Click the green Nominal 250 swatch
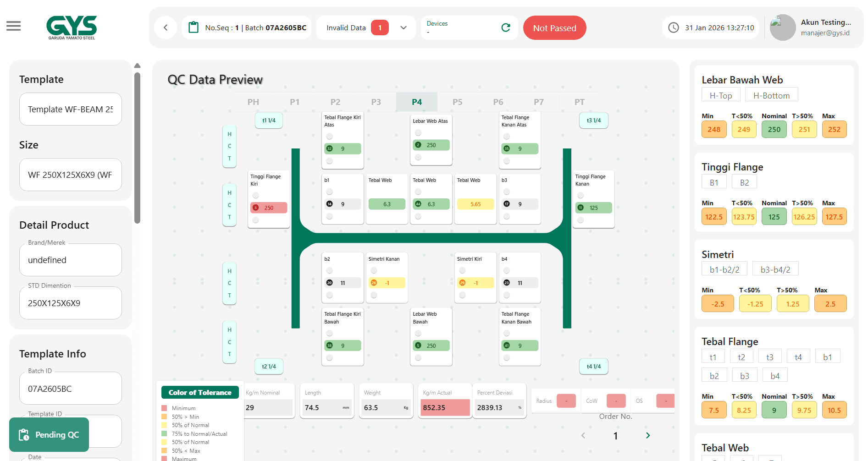The width and height of the screenshot is (868, 461). point(774,129)
